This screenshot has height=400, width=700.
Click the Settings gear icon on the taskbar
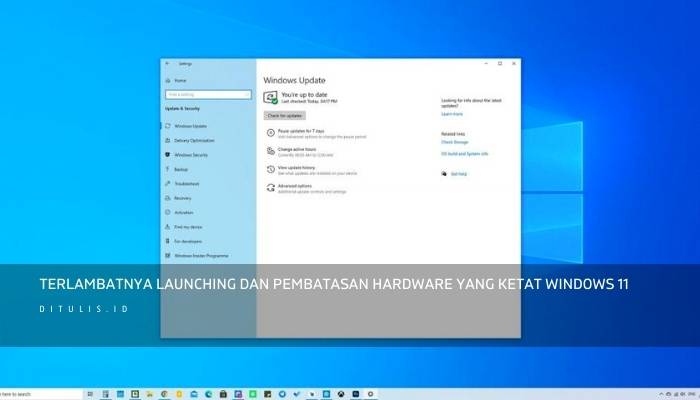(371, 394)
